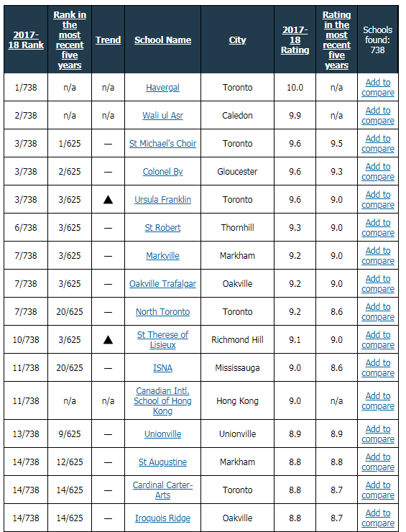This screenshot has width=406, height=532.
Task: Sort by 2017-18 Rank column header
Action: click(x=26, y=40)
